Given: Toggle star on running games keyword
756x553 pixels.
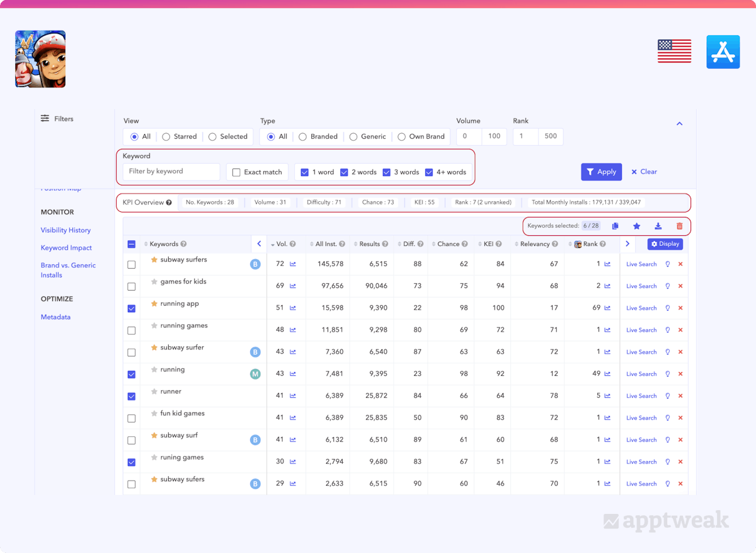Looking at the screenshot, I should pos(154,326).
